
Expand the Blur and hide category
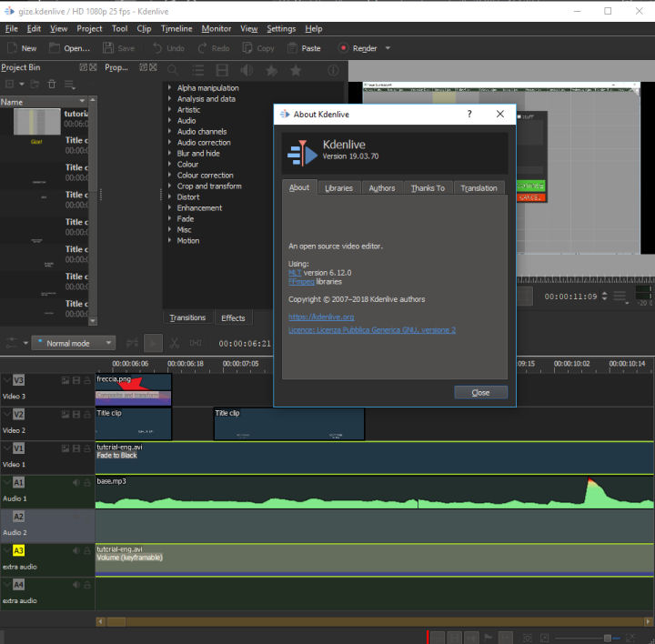coord(169,154)
